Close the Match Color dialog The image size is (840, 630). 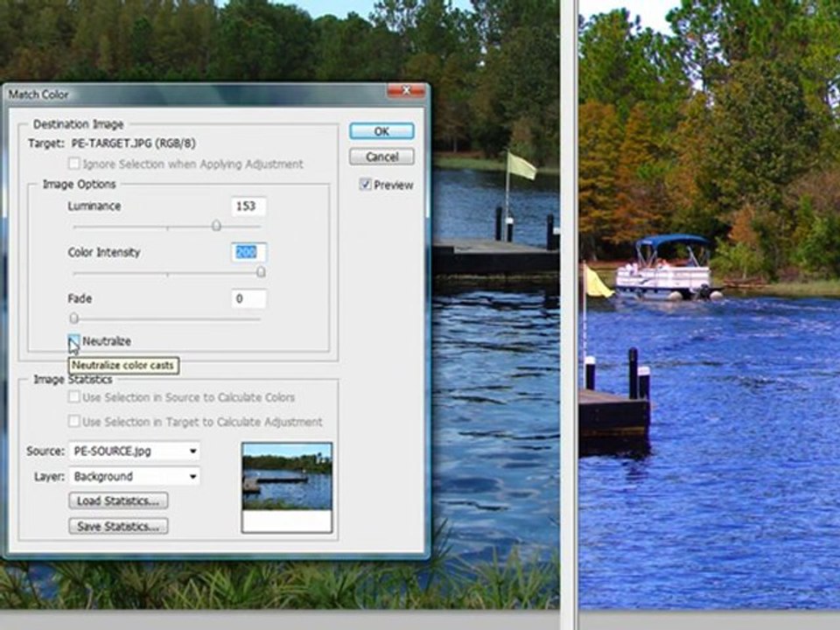tap(406, 90)
